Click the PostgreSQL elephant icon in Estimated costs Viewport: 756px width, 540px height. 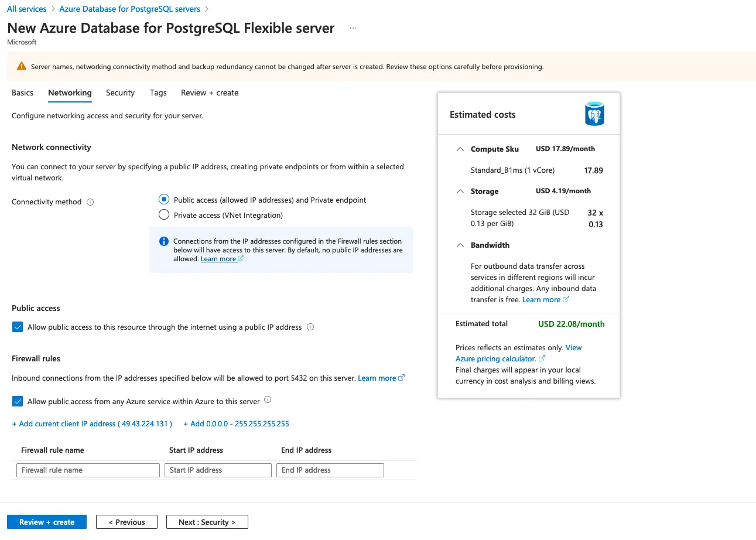coord(594,114)
